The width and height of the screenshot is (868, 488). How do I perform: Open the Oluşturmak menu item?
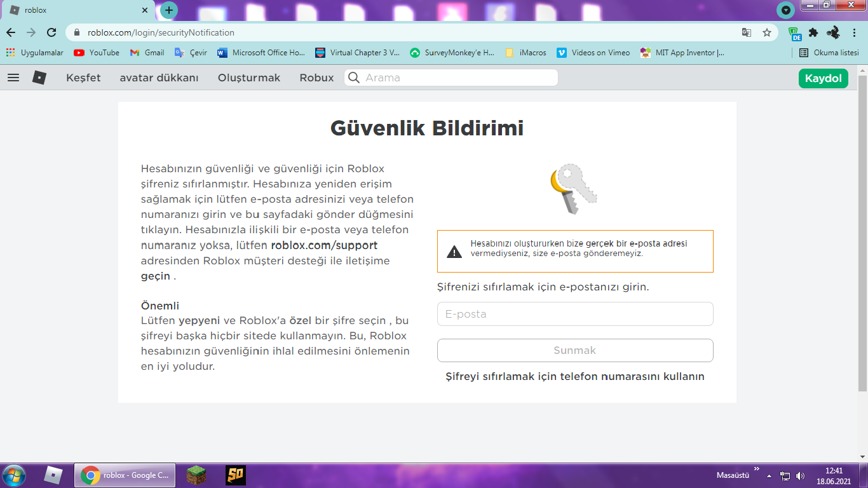coord(249,78)
